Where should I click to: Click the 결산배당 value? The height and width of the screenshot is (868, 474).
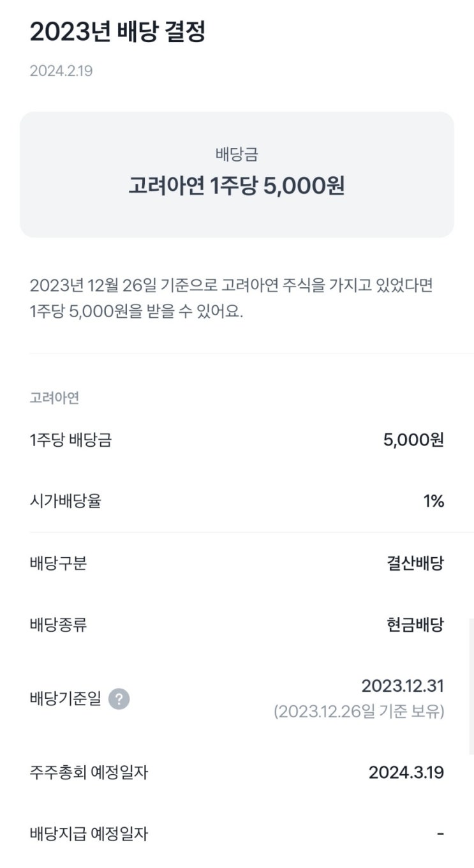coord(415,564)
